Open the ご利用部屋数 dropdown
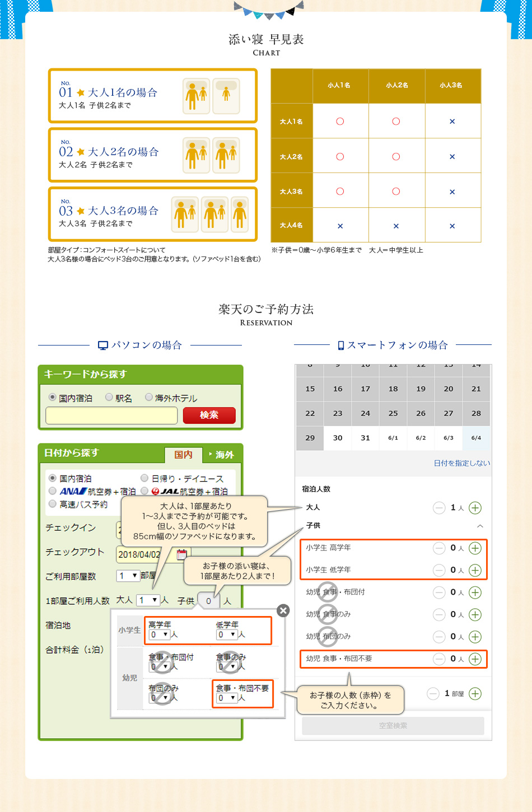This screenshot has width=532, height=812. click(128, 576)
